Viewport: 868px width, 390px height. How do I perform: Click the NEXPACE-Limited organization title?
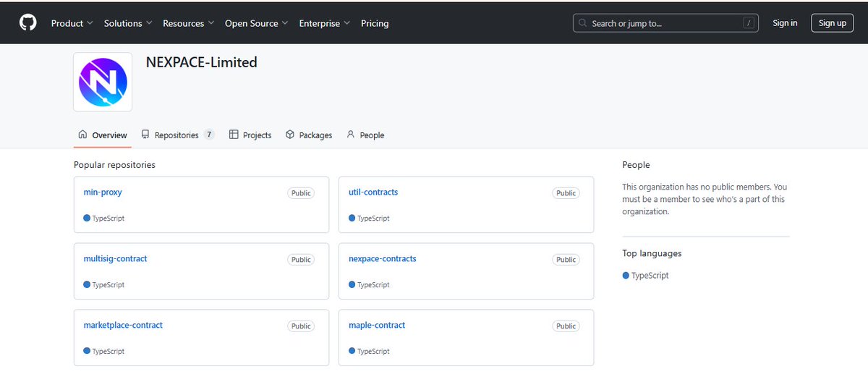(x=202, y=62)
